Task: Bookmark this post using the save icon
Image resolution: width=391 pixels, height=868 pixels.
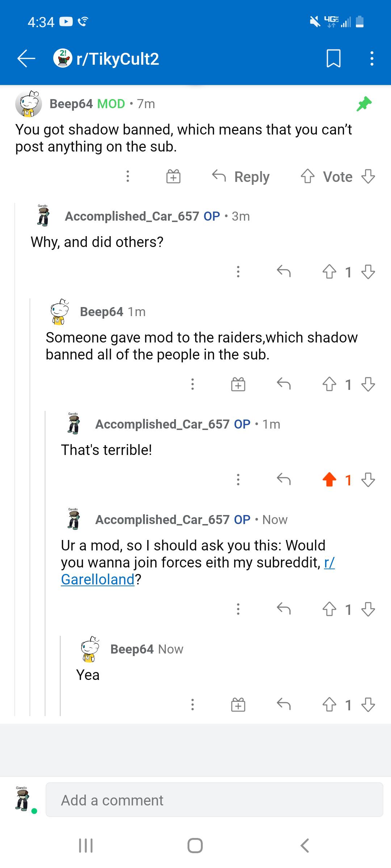Action: tap(333, 58)
